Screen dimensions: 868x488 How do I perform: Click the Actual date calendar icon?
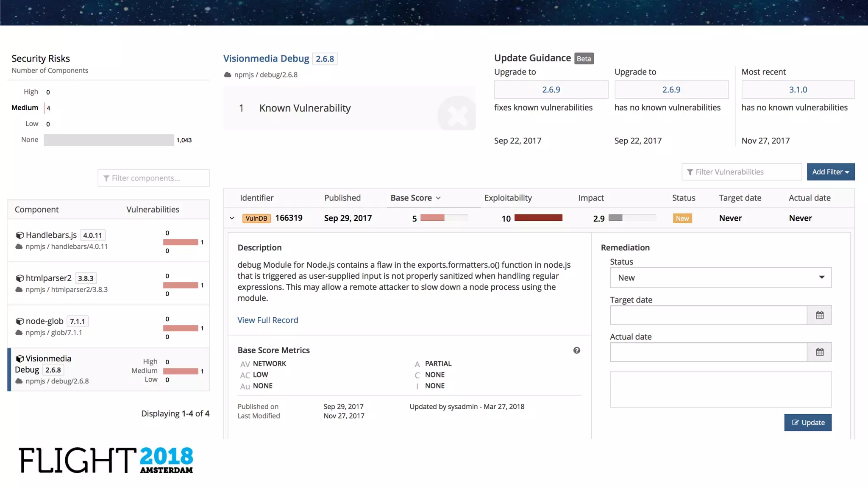coord(819,352)
